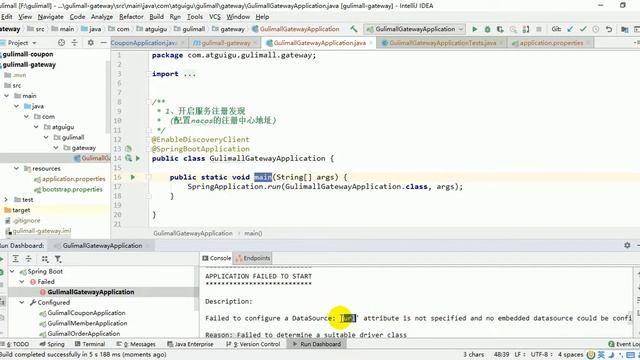Open the Spring tool window

[52, 344]
